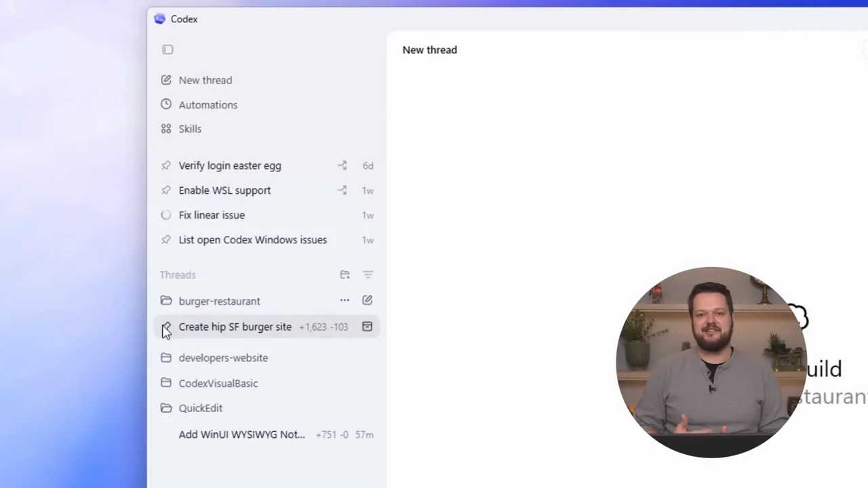Click +1,623 -103 diff stats

pyautogui.click(x=323, y=327)
